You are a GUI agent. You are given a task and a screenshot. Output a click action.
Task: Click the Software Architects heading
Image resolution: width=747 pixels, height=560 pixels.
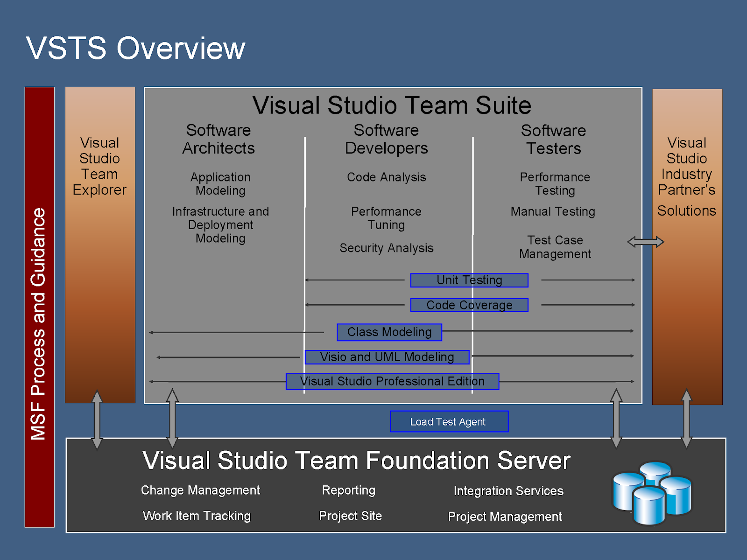coord(218,139)
